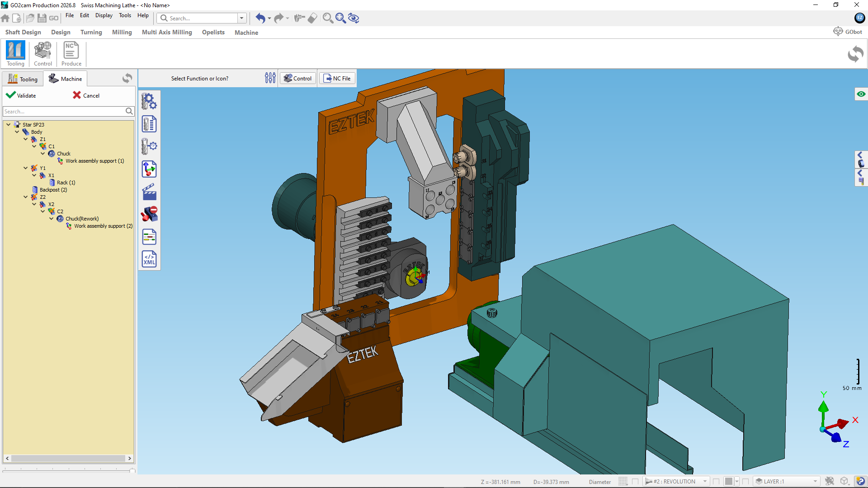Open the top search box dropdown arrow
Viewport: 868px width, 488px height.
242,18
